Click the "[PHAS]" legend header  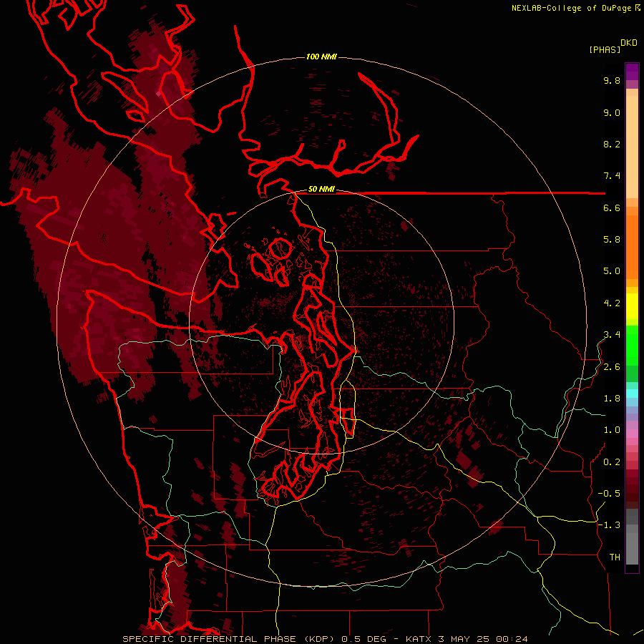[x=605, y=50]
